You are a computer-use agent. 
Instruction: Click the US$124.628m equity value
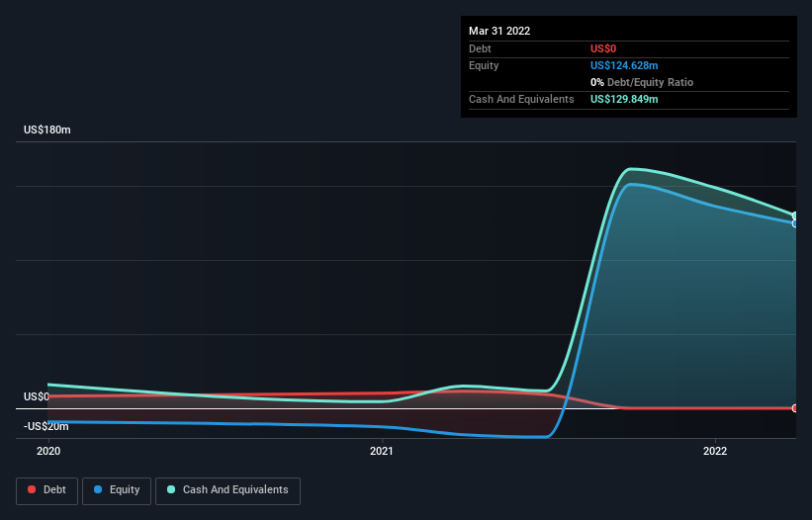[x=624, y=65]
